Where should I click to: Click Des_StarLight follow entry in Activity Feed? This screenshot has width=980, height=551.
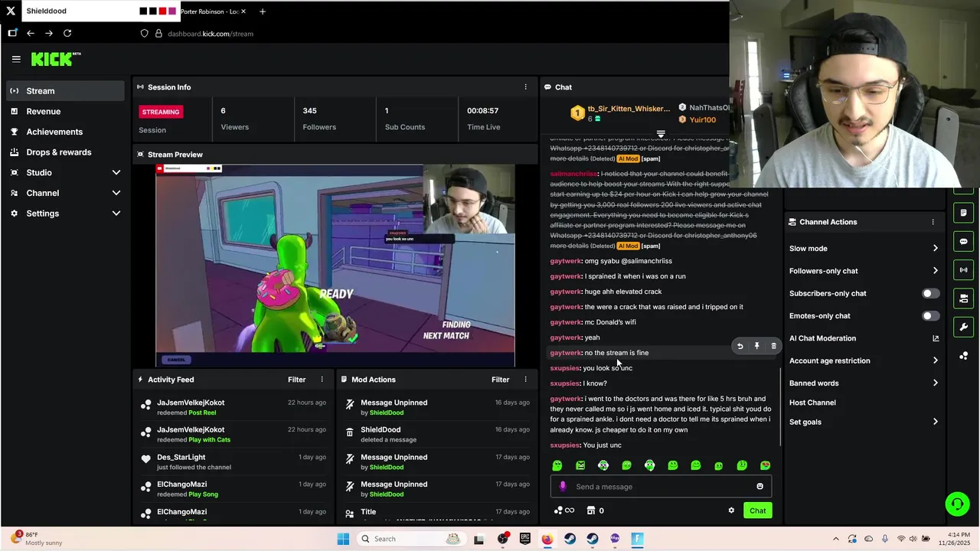click(x=234, y=461)
